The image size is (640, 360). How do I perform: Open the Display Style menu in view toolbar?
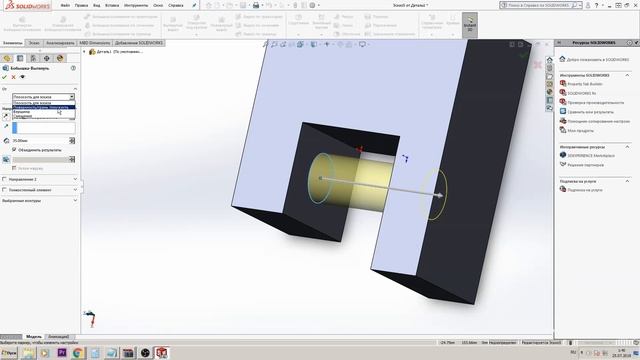pyautogui.click(x=314, y=44)
